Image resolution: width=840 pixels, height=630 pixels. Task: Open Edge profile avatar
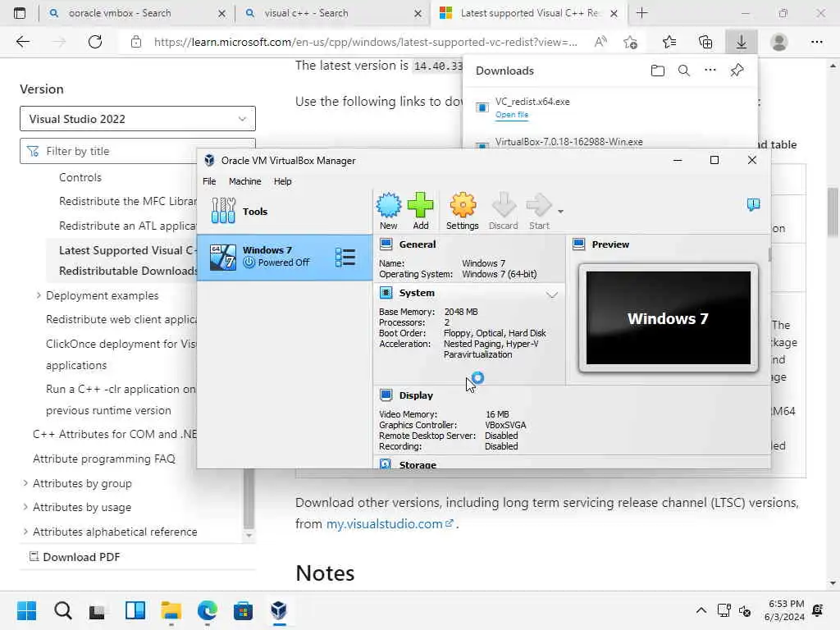click(x=779, y=42)
